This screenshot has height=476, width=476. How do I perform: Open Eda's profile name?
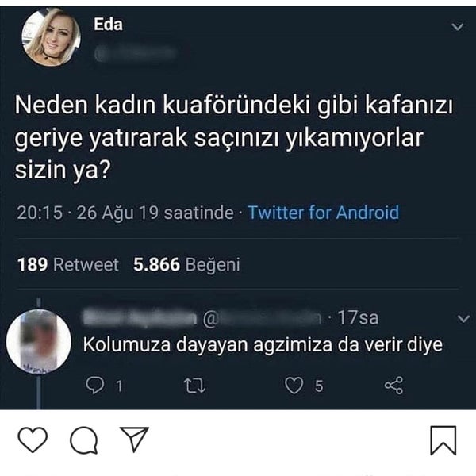point(108,25)
